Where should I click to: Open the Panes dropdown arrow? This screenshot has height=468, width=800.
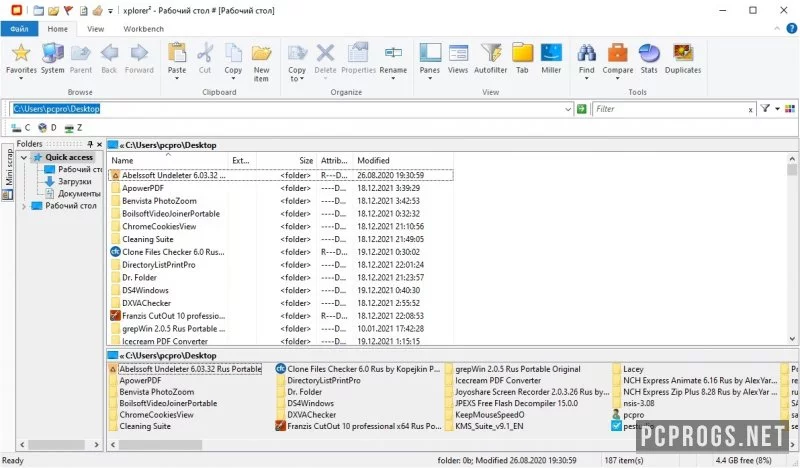430,79
